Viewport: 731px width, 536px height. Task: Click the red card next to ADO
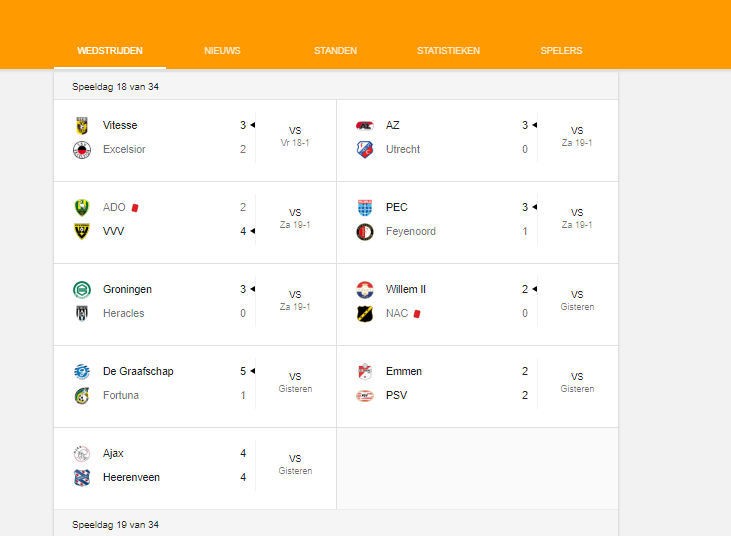pyautogui.click(x=135, y=208)
